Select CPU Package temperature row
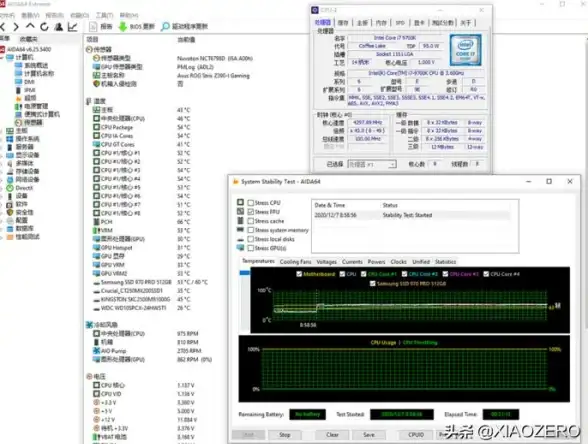 click(141, 128)
